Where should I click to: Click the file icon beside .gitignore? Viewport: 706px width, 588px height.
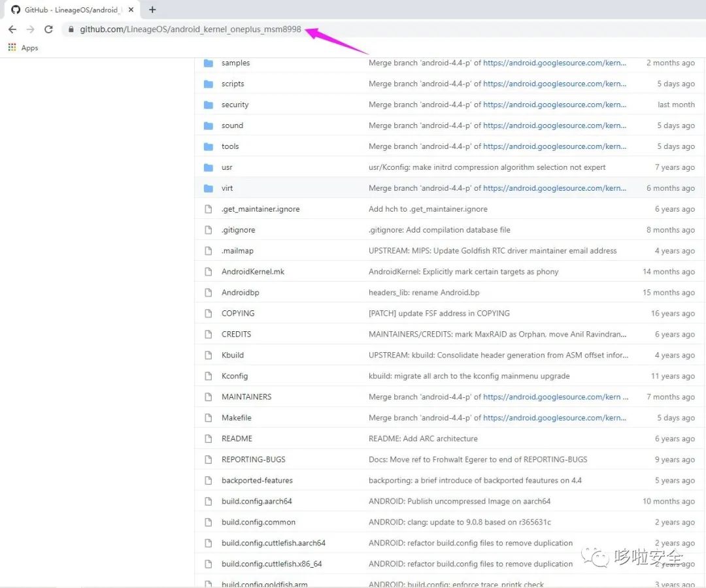click(x=208, y=230)
